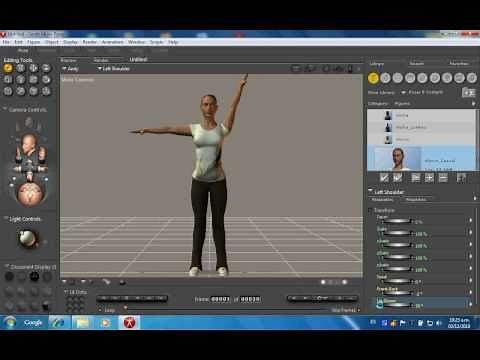Click the first document color dot below preview
This screenshot has height=360, width=480.
tap(323, 282)
